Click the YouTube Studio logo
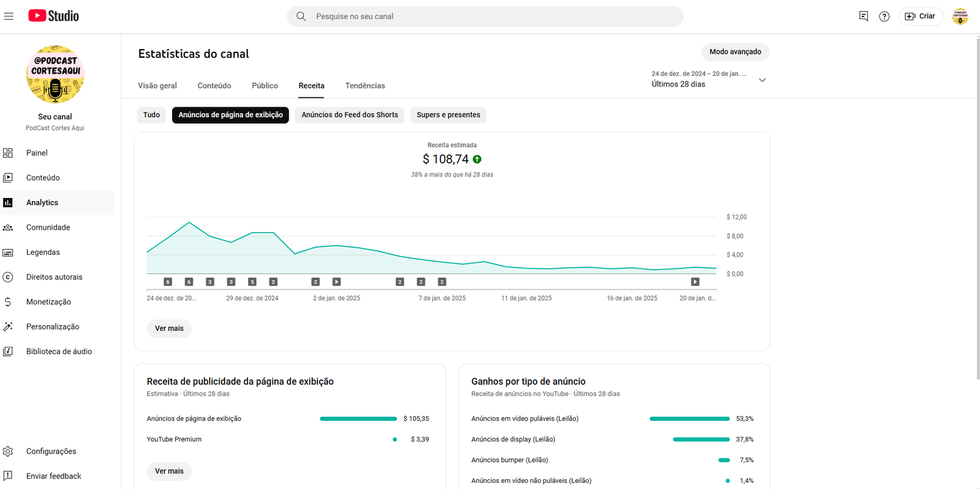This screenshot has height=489, width=980. click(54, 16)
